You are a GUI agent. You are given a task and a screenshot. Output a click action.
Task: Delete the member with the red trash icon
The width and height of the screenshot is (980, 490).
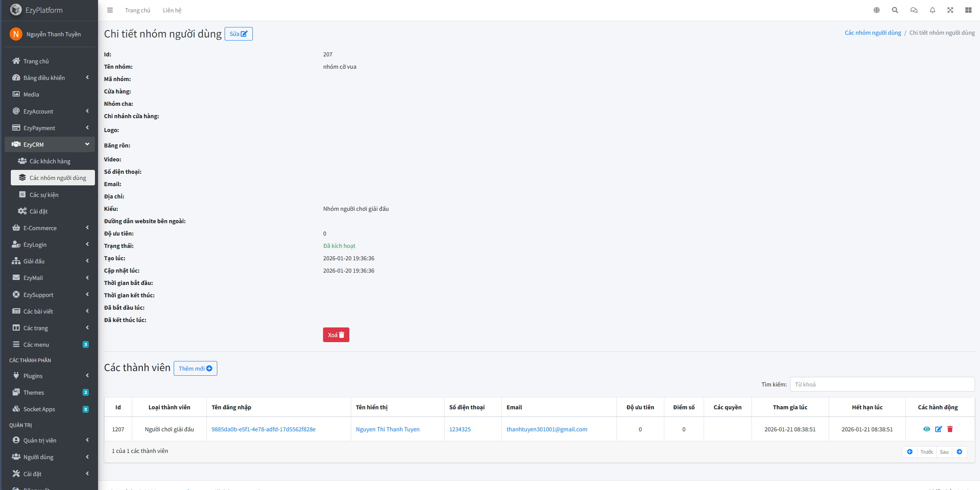(x=950, y=429)
